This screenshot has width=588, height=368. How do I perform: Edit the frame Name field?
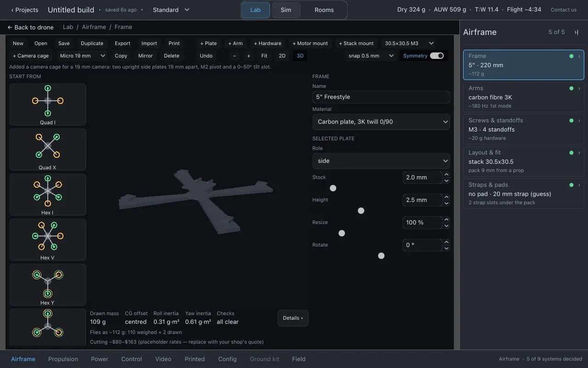coord(381,97)
